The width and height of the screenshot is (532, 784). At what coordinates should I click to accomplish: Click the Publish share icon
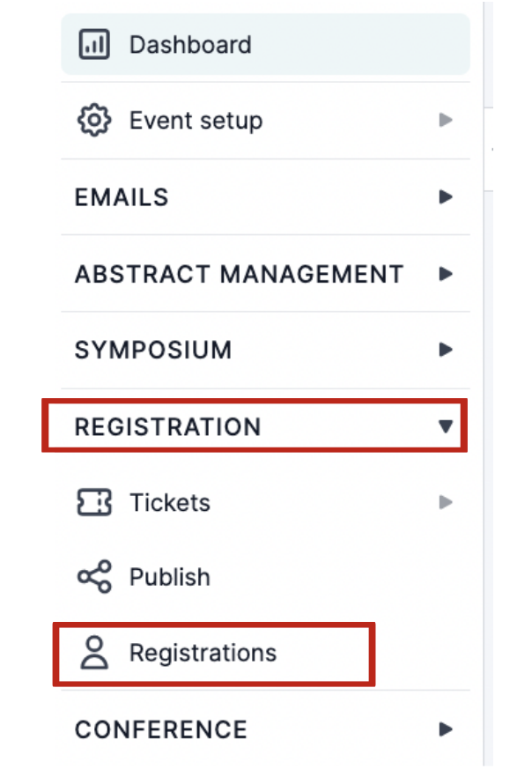tap(95, 577)
